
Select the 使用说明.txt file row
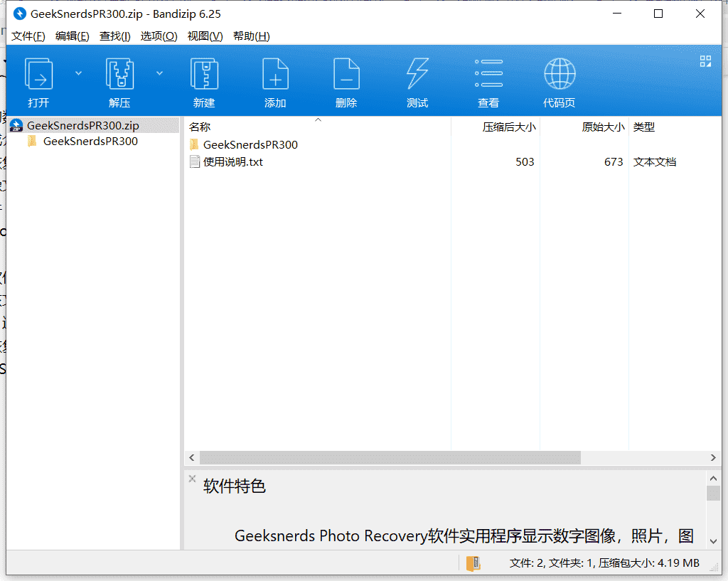(453, 162)
